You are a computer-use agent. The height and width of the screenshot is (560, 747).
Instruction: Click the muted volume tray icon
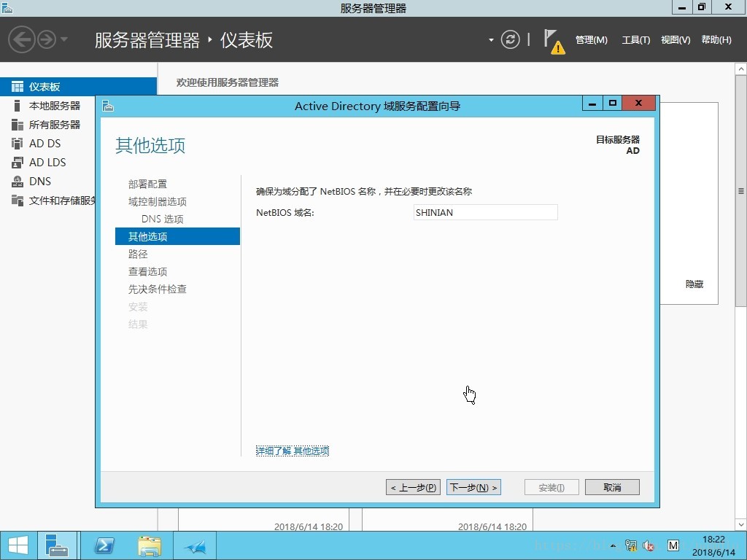pyautogui.click(x=648, y=545)
